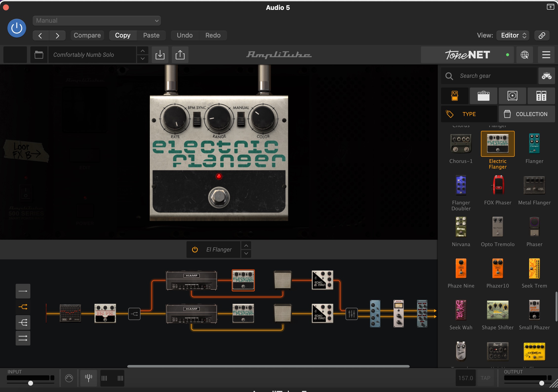Screen dimensions: 558x392
Task: Click the Paste button
Action: (151, 36)
